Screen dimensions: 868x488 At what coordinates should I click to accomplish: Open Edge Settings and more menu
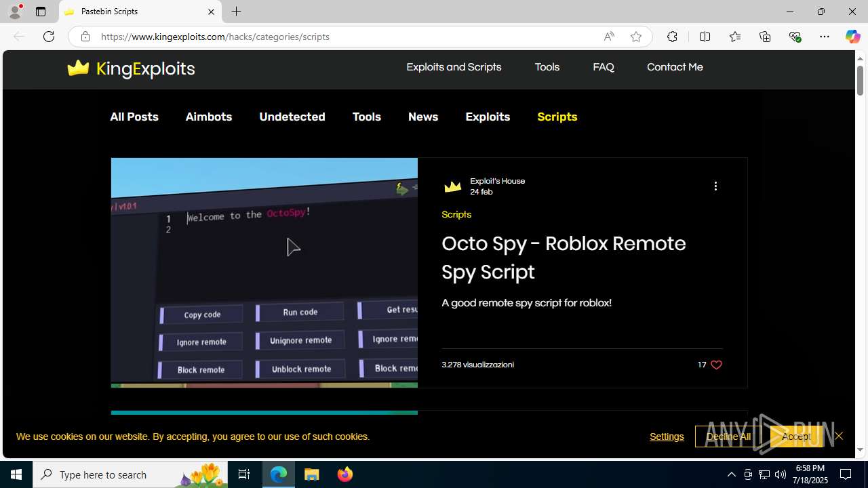point(825,37)
